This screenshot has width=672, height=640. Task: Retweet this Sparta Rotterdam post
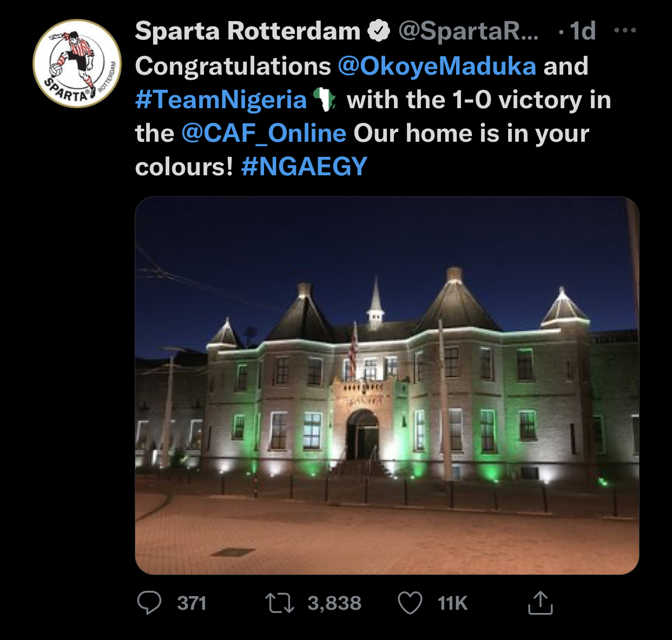280,603
